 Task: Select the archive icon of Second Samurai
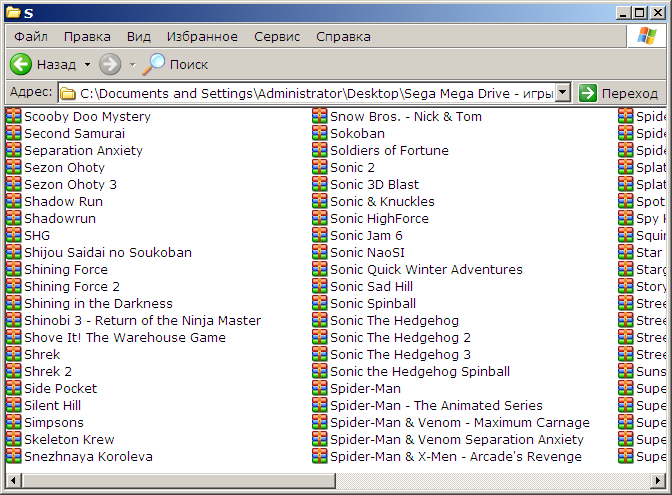(14, 133)
